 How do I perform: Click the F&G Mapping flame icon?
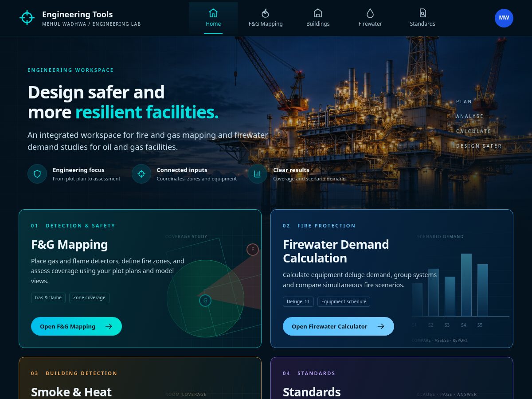click(x=266, y=13)
